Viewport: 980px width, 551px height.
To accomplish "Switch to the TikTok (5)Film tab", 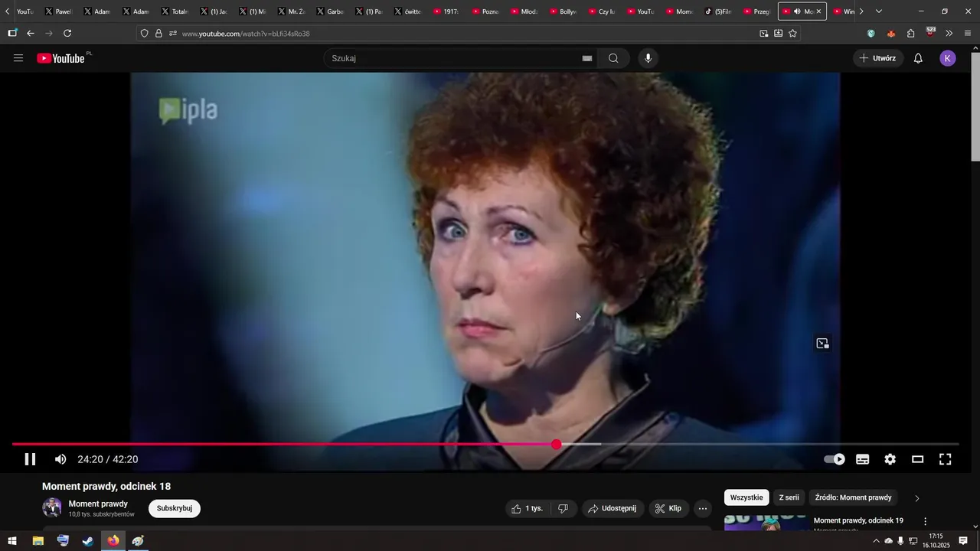I will point(719,11).
